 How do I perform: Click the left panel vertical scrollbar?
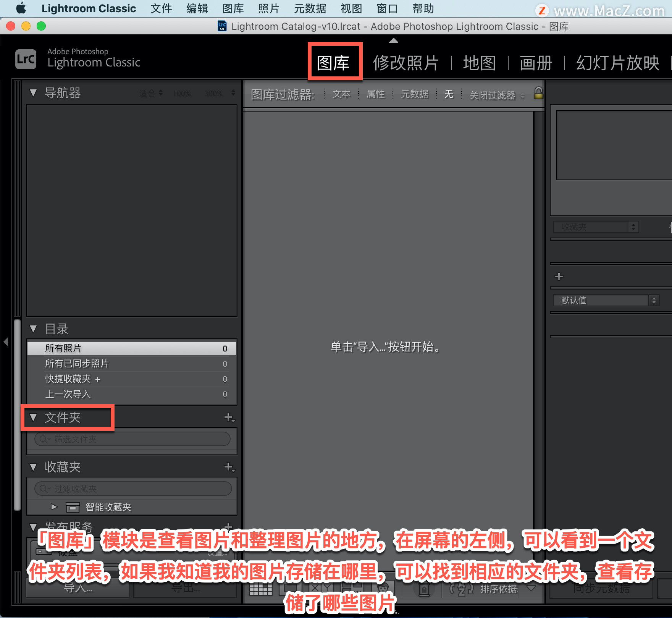click(x=17, y=414)
